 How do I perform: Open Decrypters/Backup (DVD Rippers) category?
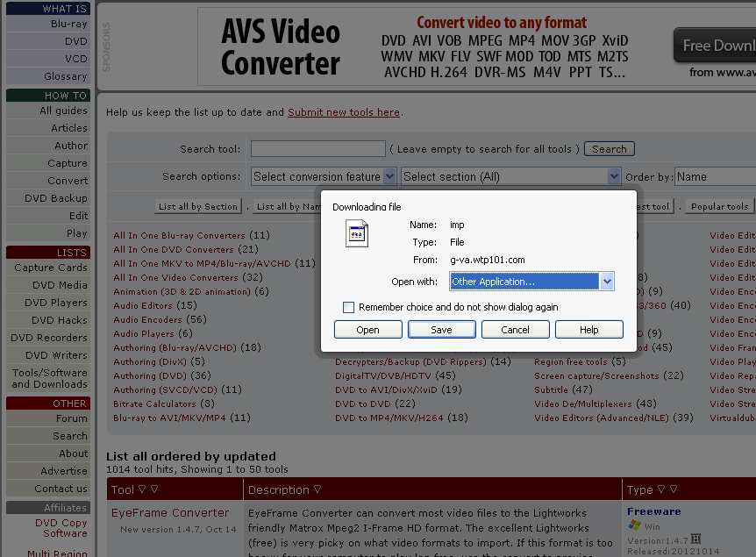click(410, 361)
